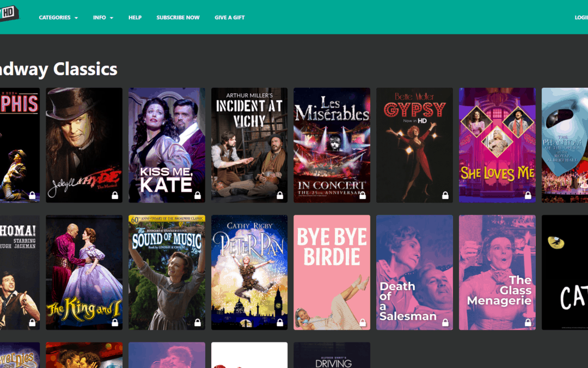The height and width of the screenshot is (368, 588).
Task: Open the Driving Miss Daisy poster
Action: click(x=332, y=355)
